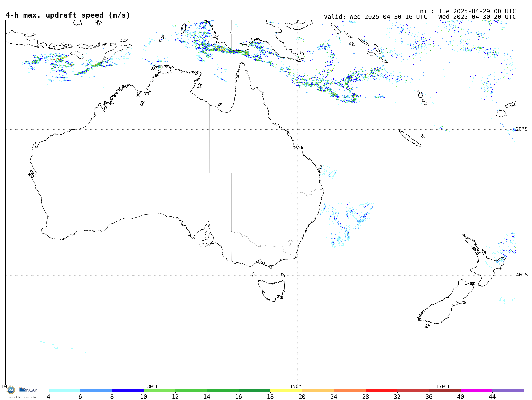
Task: Click the '4-h max. updraft speed (m/s)' title
Action: (x=68, y=15)
